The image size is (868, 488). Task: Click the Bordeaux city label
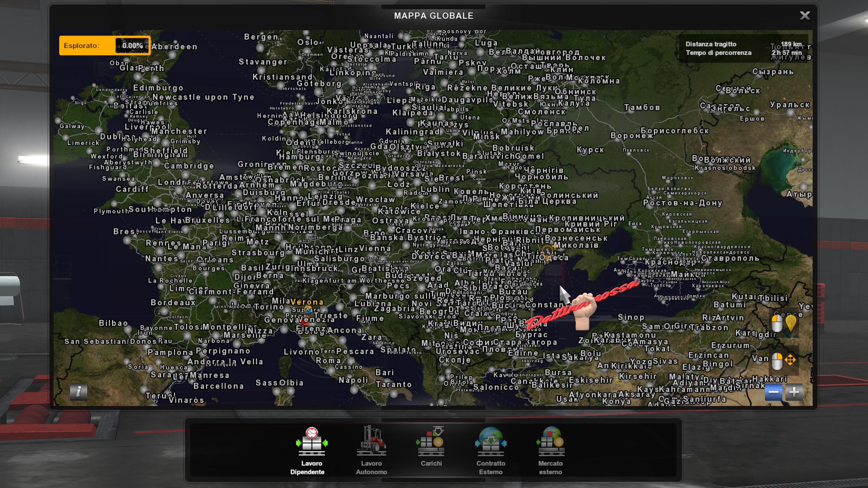tap(173, 303)
